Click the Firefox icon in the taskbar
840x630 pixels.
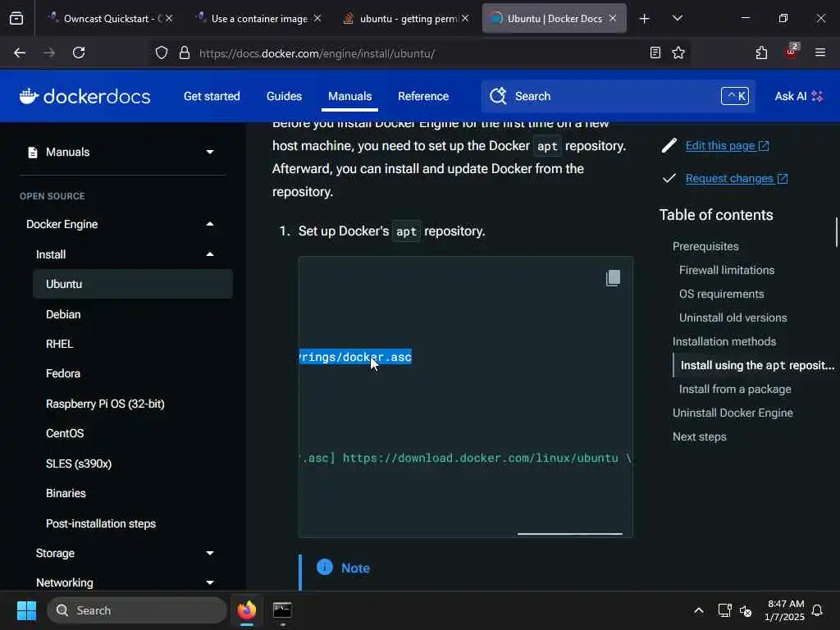tap(247, 610)
